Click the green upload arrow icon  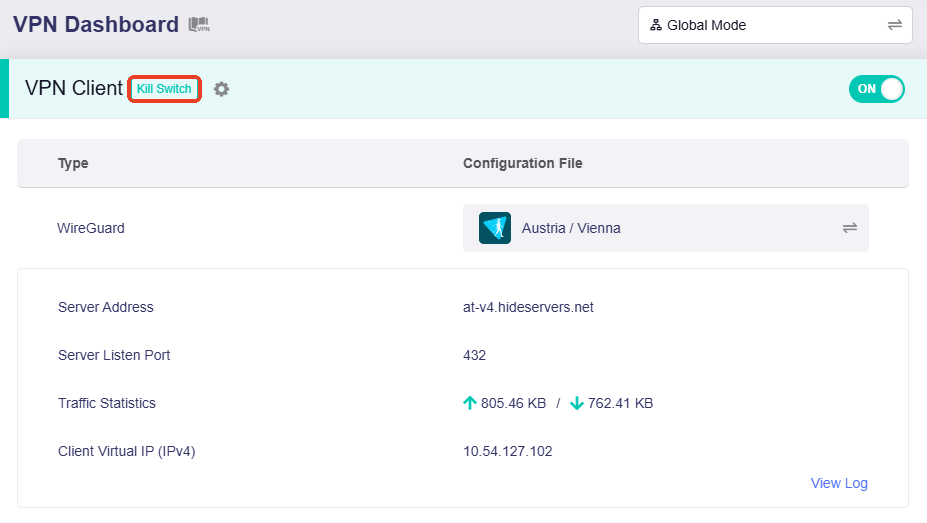click(x=470, y=403)
